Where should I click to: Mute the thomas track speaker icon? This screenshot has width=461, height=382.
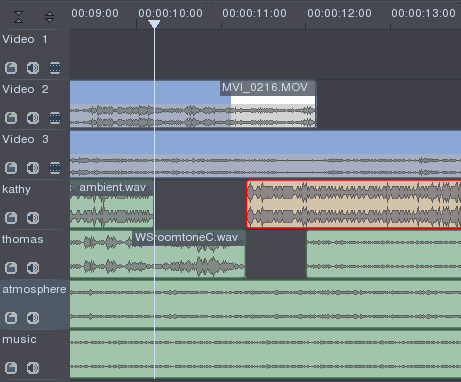(33, 268)
